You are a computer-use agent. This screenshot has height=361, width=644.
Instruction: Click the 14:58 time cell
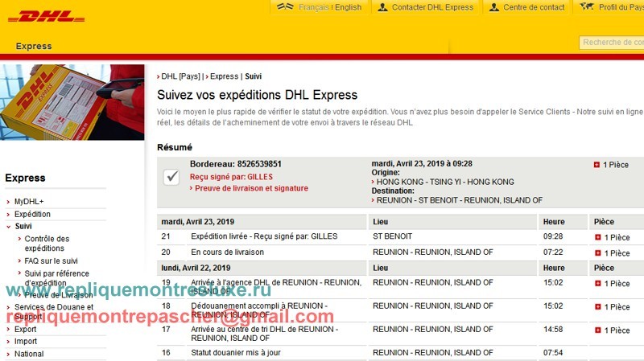(553, 329)
